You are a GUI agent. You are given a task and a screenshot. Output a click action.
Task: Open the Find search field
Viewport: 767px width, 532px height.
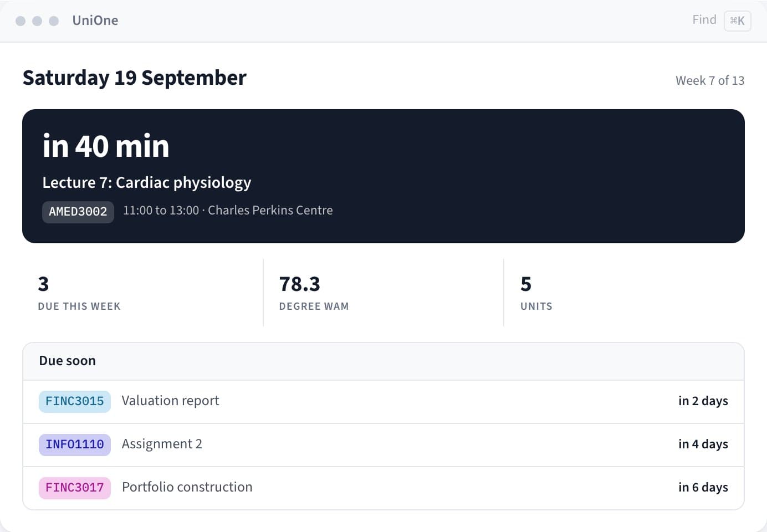721,21
